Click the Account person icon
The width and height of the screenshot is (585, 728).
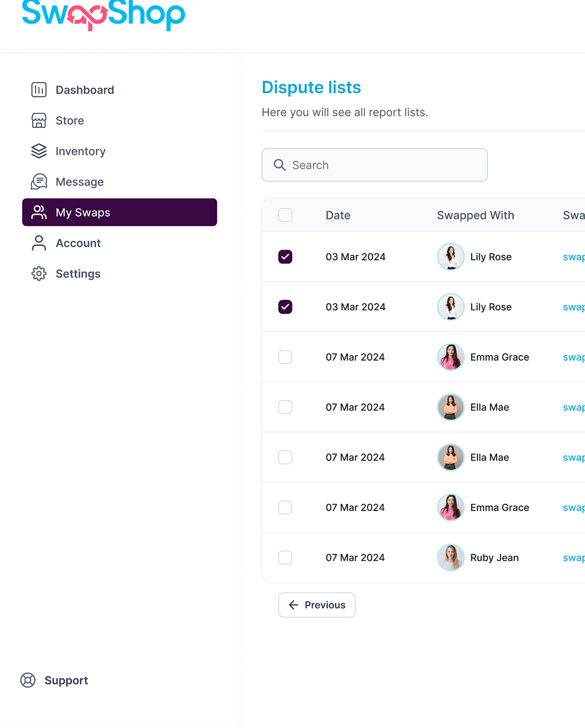point(39,243)
